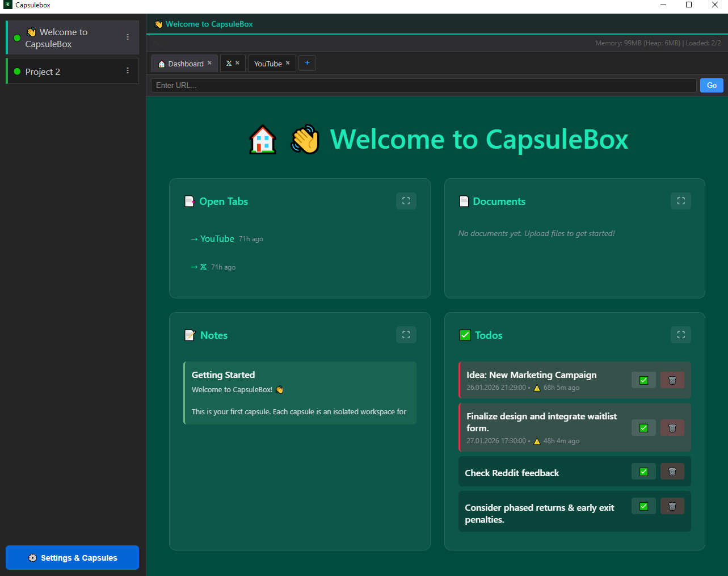The width and height of the screenshot is (728, 576).
Task: Click the settings gear on Settings & Capsules
Action: 32,557
